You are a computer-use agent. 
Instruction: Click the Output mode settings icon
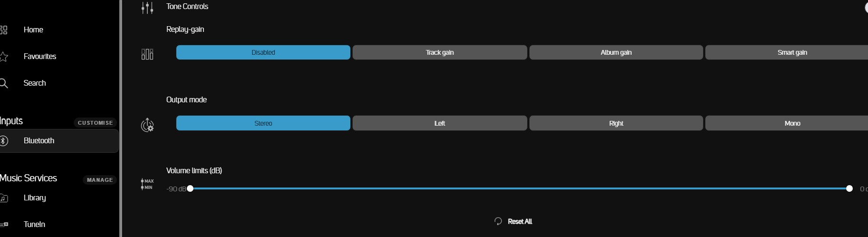tap(147, 125)
